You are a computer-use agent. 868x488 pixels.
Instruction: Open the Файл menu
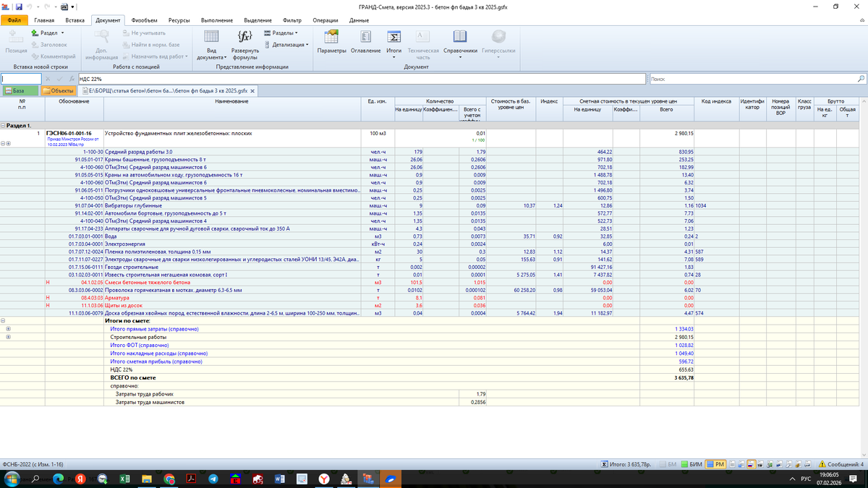tap(14, 21)
